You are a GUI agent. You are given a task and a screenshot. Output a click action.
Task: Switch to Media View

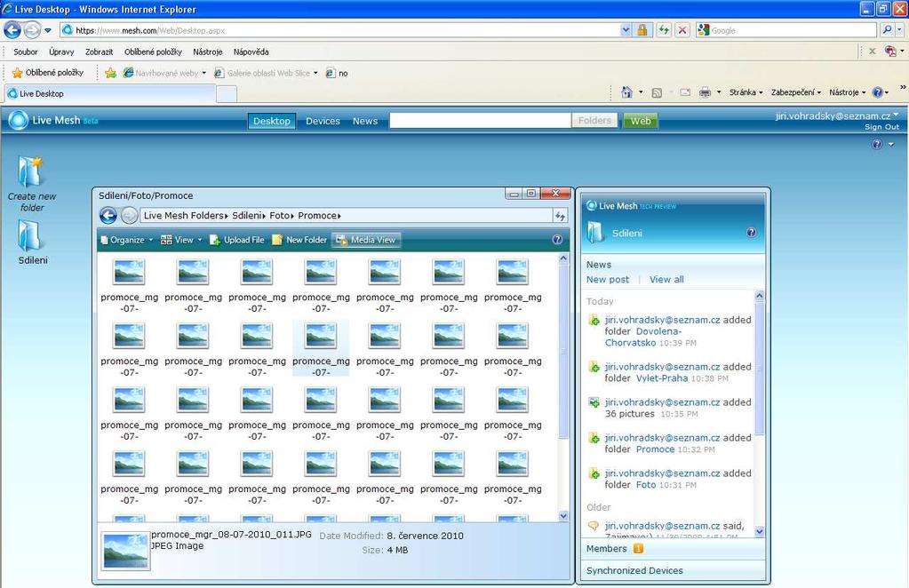coord(366,240)
